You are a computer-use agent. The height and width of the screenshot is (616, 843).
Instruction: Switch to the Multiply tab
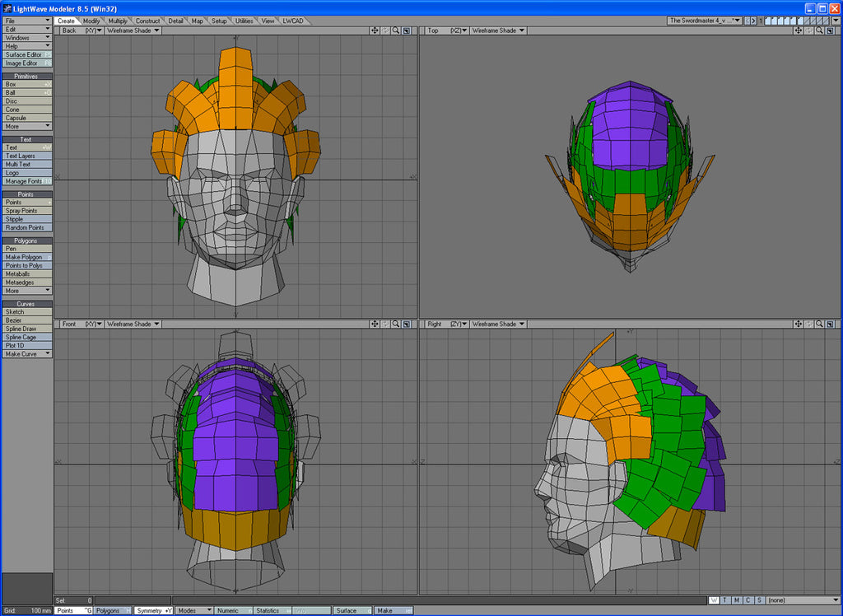click(117, 21)
